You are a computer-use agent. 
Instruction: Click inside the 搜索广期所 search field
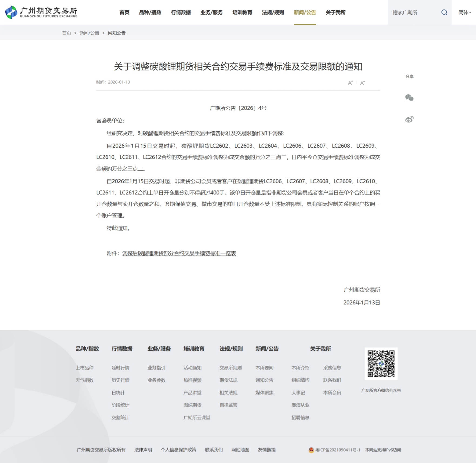coord(414,12)
